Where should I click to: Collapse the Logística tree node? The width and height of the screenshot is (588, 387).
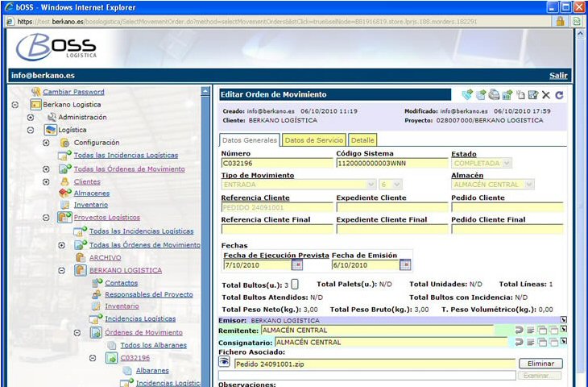(x=31, y=130)
